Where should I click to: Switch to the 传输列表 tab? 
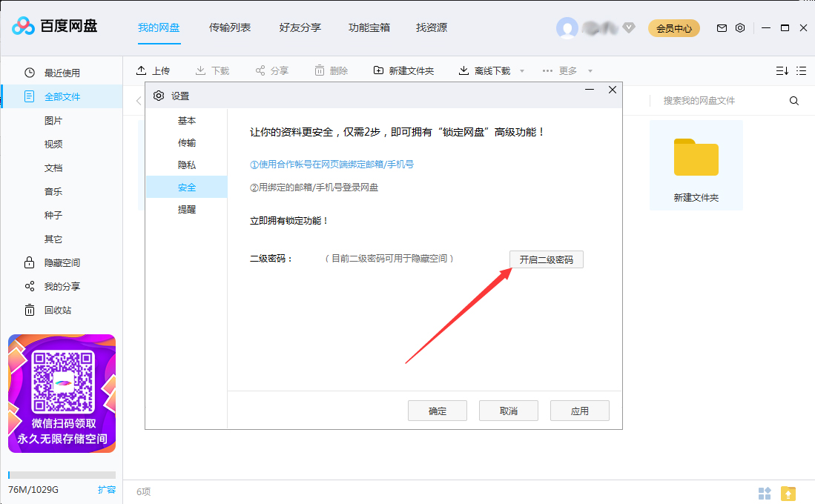tap(229, 27)
